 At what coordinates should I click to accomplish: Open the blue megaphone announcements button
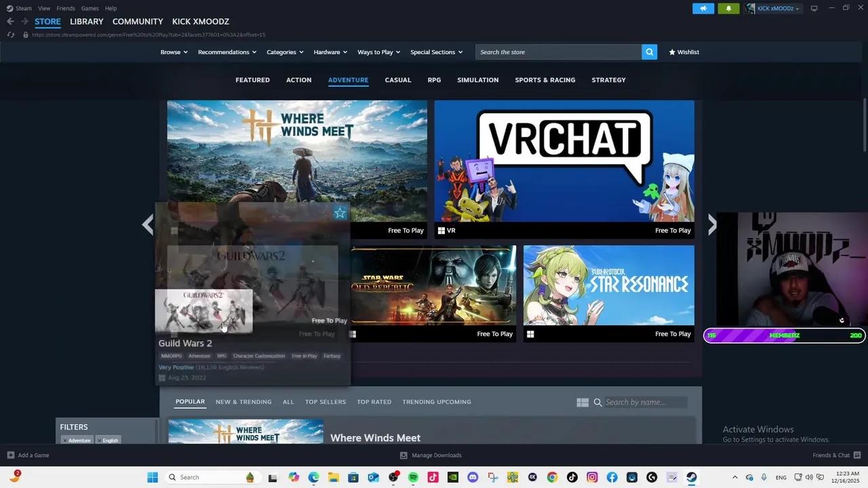[703, 8]
